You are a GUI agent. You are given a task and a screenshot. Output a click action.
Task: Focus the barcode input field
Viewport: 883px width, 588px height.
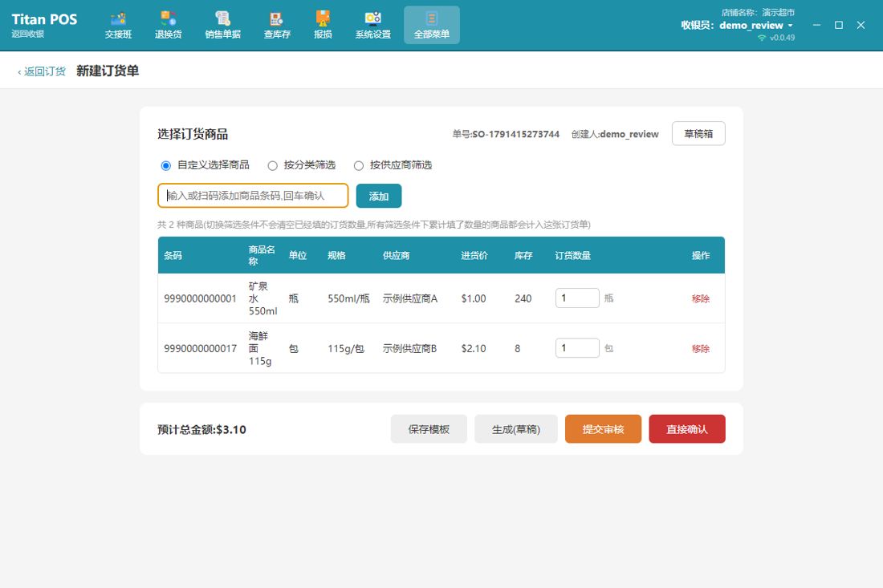[x=253, y=196]
